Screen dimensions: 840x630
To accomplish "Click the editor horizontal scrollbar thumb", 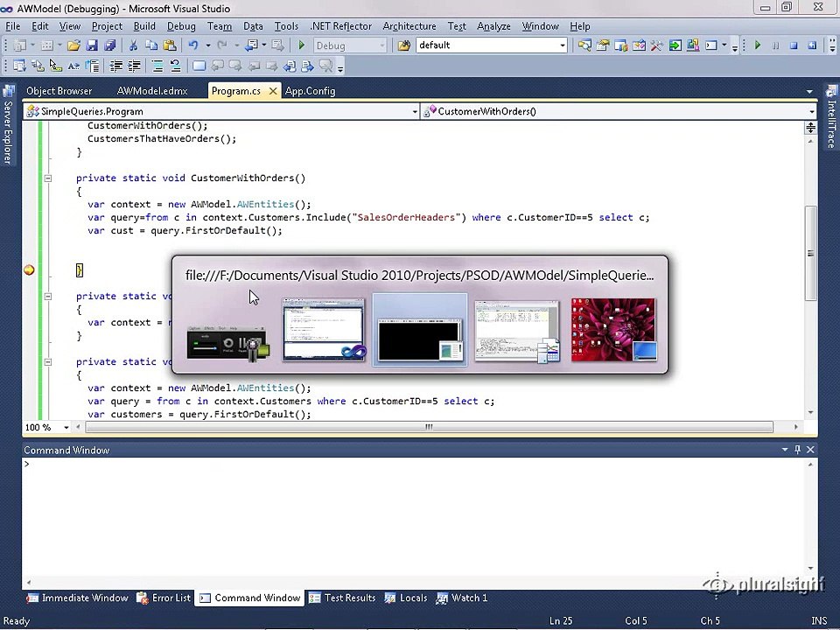I will pos(429,427).
